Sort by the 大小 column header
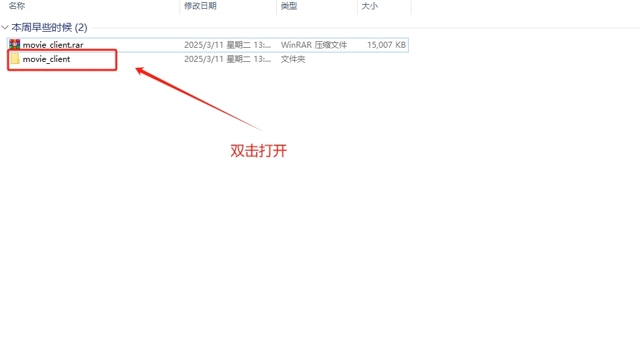 tap(369, 6)
